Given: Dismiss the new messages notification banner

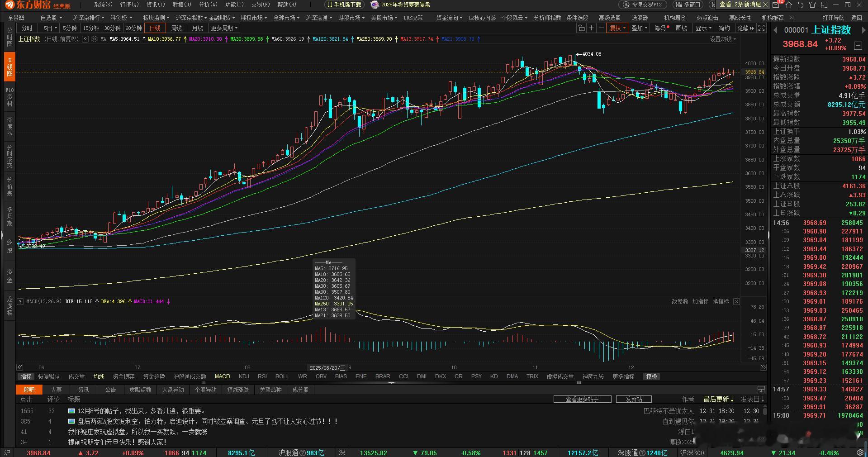Looking at the screenshot, I should tap(765, 5).
